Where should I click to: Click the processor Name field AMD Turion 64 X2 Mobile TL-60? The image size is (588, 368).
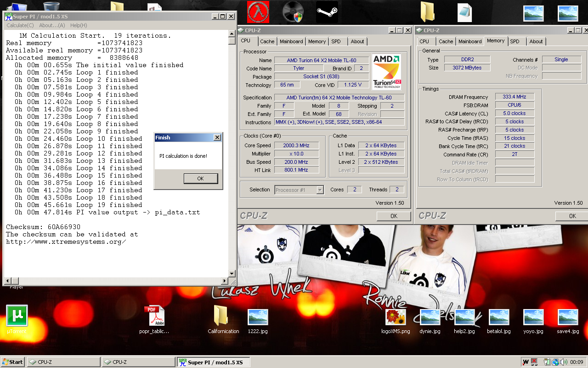(x=322, y=60)
